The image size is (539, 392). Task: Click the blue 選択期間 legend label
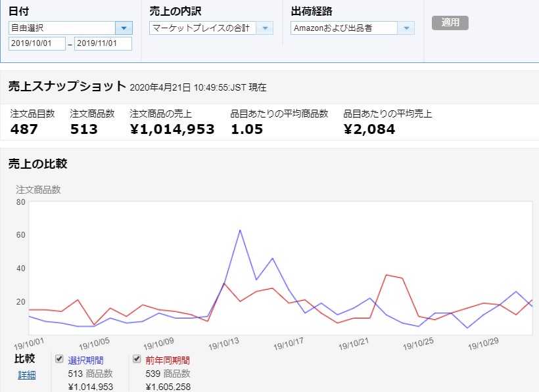pos(85,360)
